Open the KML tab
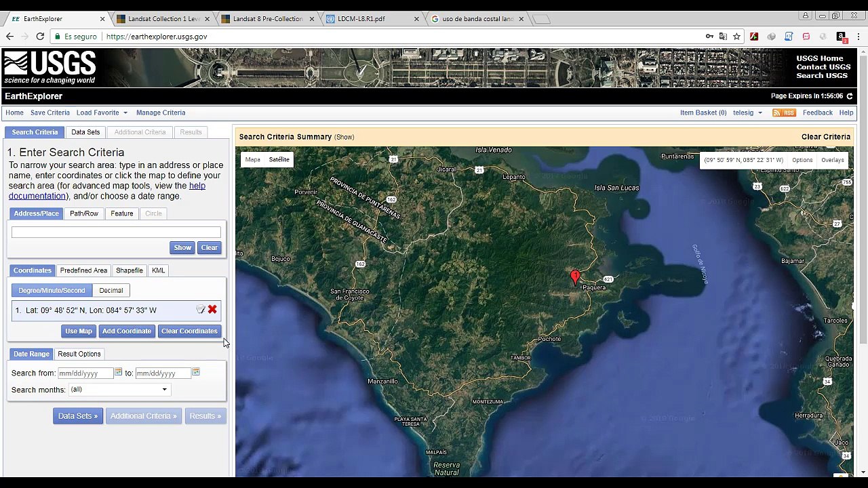This screenshot has width=868, height=488. 158,270
